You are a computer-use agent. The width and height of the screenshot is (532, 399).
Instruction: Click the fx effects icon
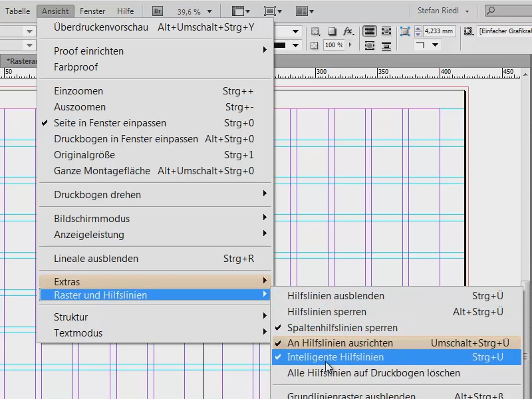click(346, 31)
